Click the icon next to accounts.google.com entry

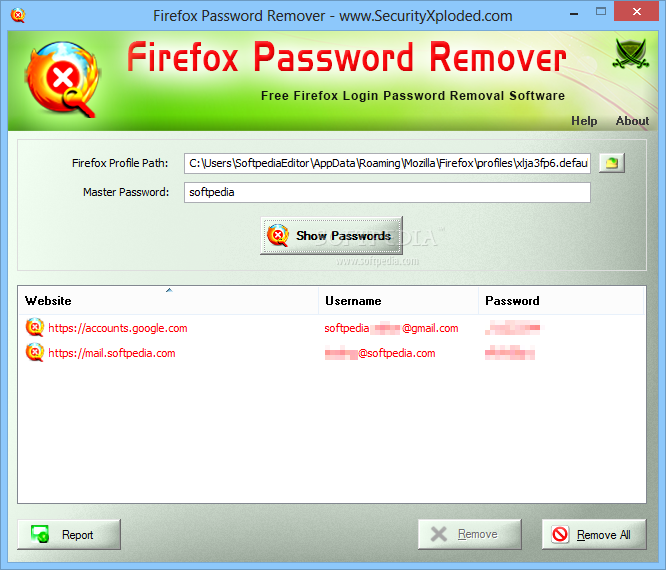coord(35,327)
